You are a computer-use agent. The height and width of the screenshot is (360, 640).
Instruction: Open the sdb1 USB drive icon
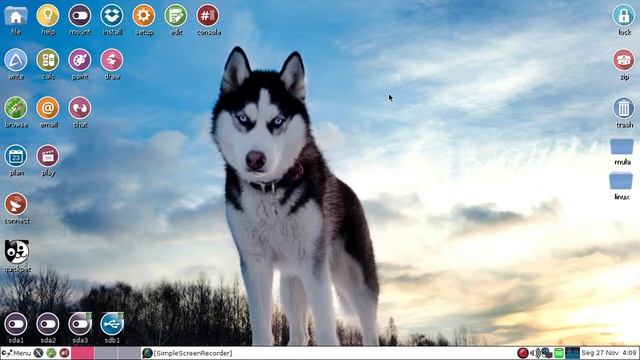(x=111, y=324)
